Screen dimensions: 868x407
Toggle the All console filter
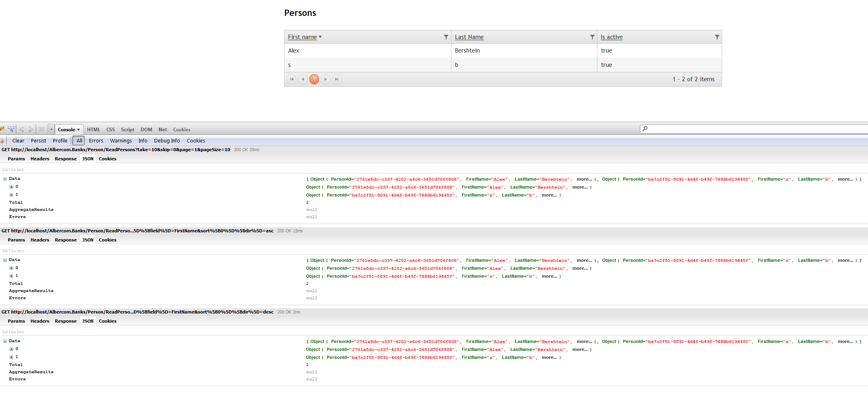pyautogui.click(x=79, y=140)
